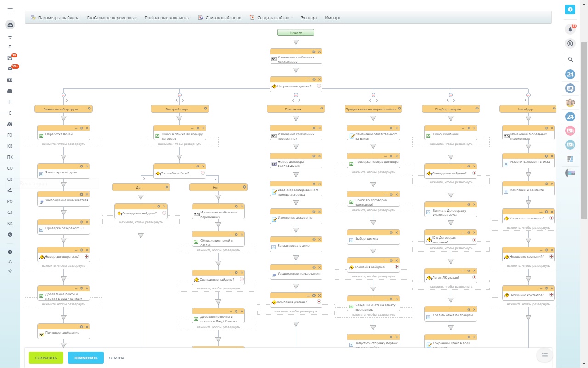The height and width of the screenshot is (368, 588).
Task: Click the blue help question mark icon
Action: point(570,10)
